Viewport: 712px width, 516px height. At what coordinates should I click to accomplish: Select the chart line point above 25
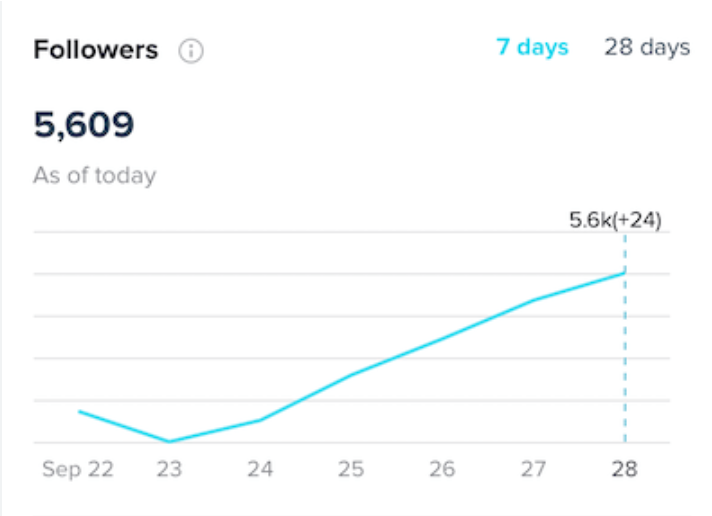click(x=351, y=375)
